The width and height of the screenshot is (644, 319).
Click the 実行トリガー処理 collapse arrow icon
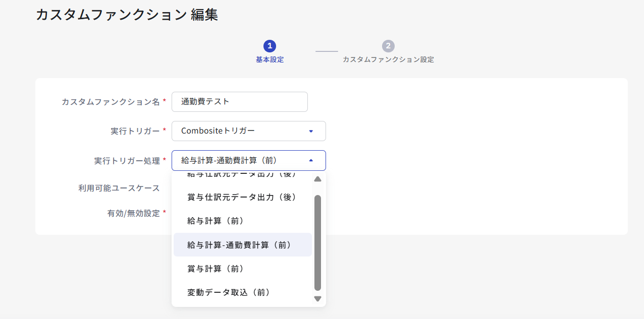311,160
